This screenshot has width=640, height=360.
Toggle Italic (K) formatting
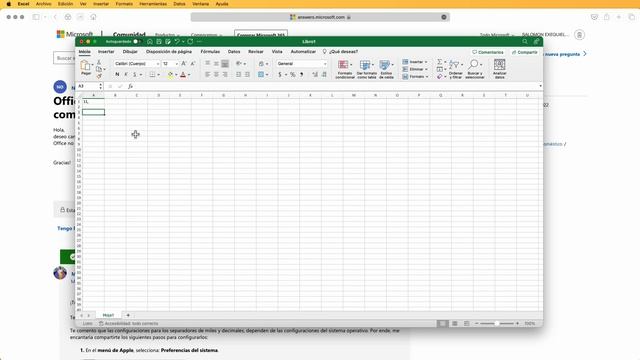click(x=126, y=74)
